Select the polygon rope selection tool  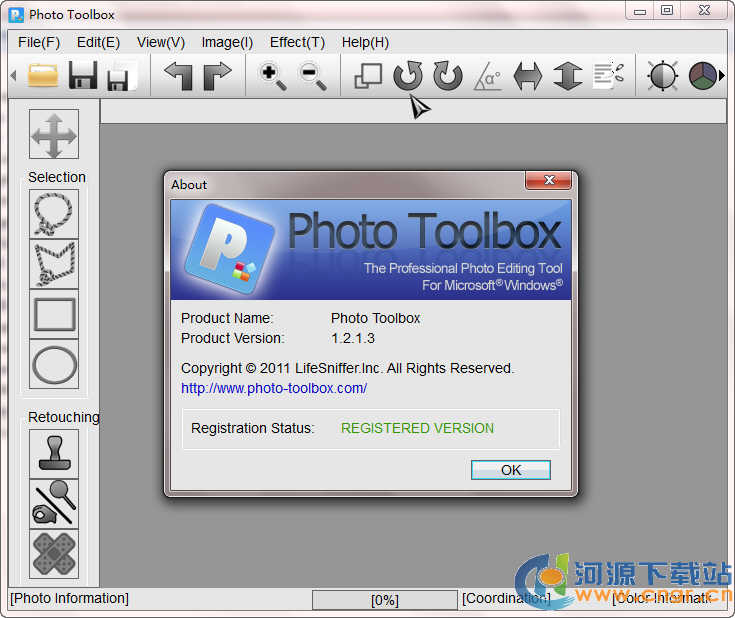point(54,264)
